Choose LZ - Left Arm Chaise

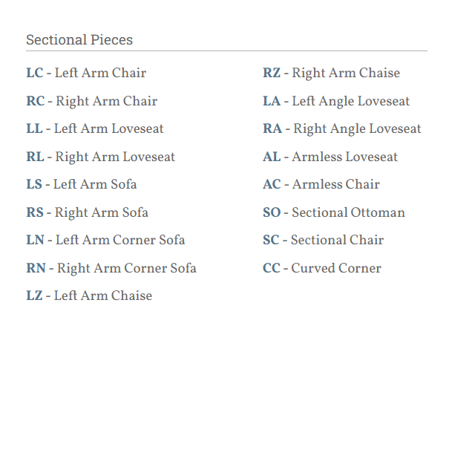pyautogui.click(x=89, y=296)
